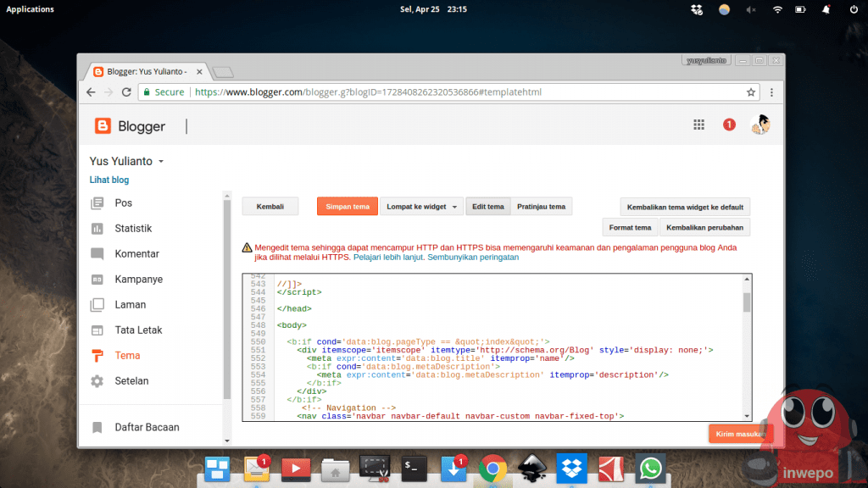This screenshot has width=868, height=488.
Task: Click the Simpan tema button
Action: (x=348, y=206)
